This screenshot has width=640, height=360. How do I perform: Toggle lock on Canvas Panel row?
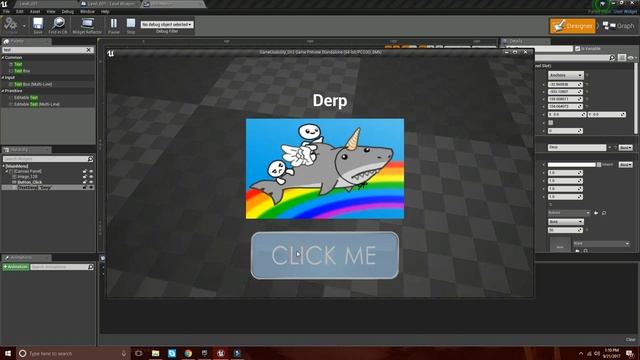pos(85,171)
